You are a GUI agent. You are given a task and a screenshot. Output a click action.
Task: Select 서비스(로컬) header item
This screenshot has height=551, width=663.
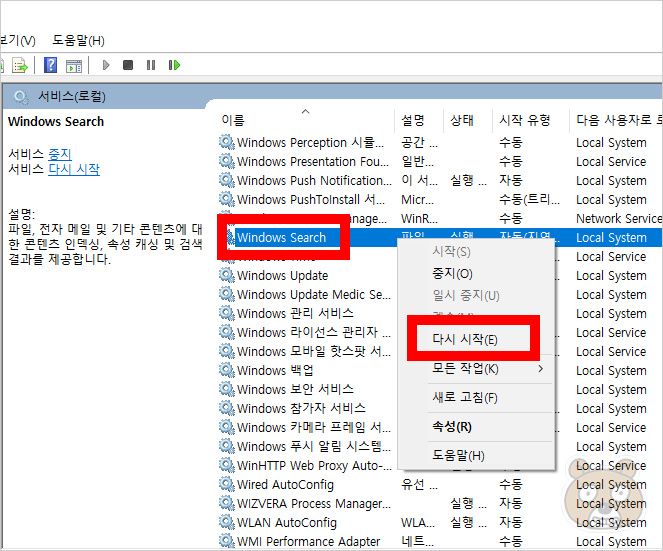[x=71, y=96]
